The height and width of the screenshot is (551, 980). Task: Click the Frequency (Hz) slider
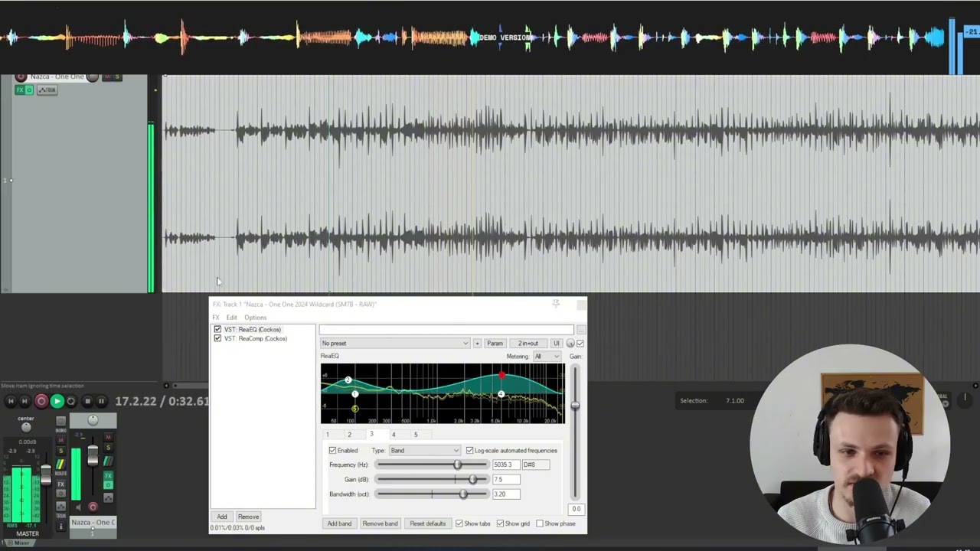click(x=432, y=465)
